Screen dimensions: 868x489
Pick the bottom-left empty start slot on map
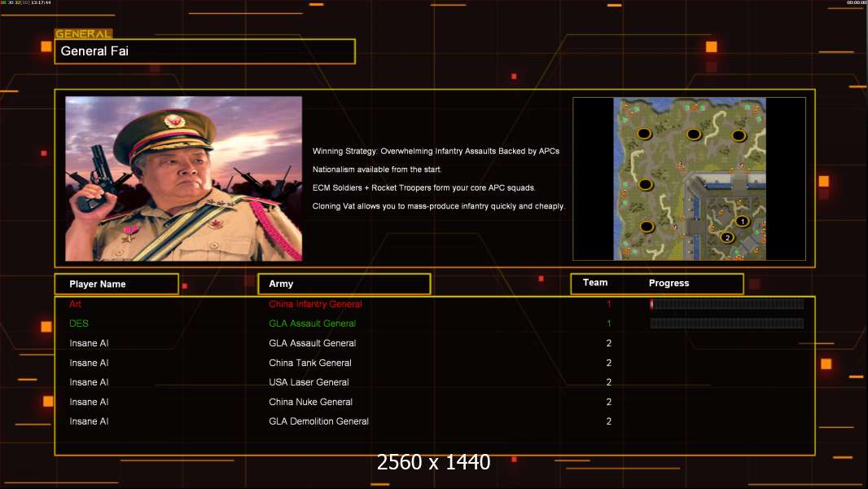647,226
